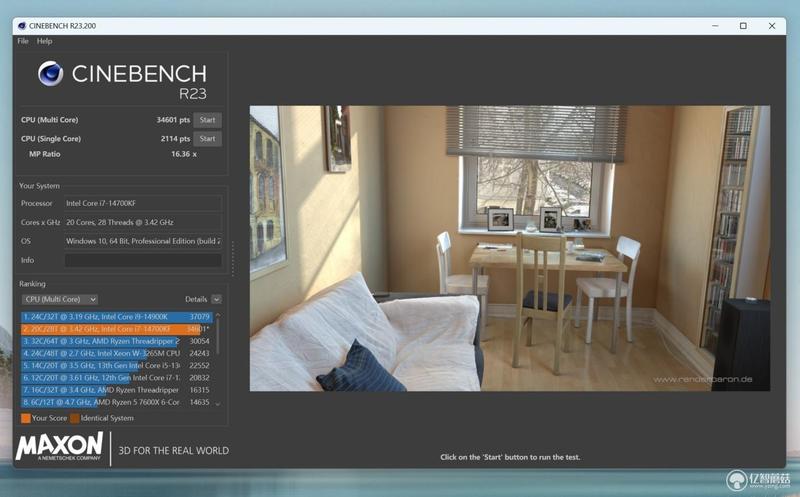Close the Cinebench window
This screenshot has height=497, width=800.
click(x=772, y=26)
